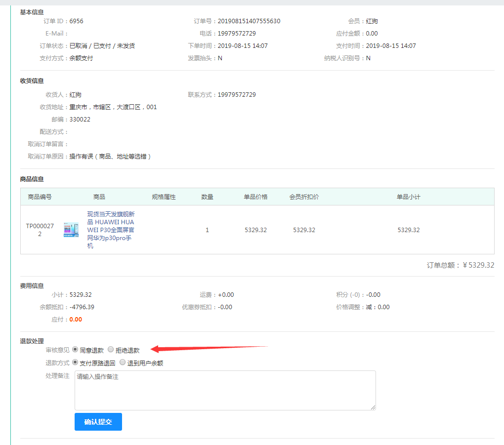Click the resize handle of remarks textarea
The height and width of the screenshot is (445, 504).
373,407
